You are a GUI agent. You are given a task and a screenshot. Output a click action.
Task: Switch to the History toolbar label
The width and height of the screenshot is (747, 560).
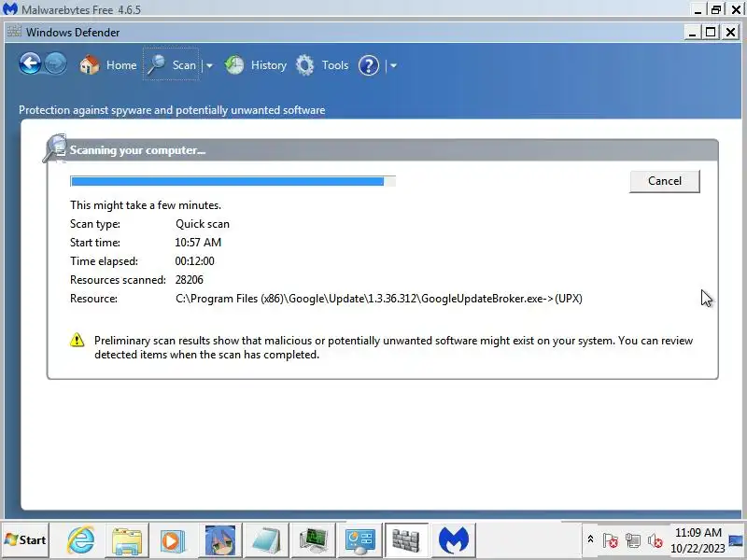click(x=269, y=65)
